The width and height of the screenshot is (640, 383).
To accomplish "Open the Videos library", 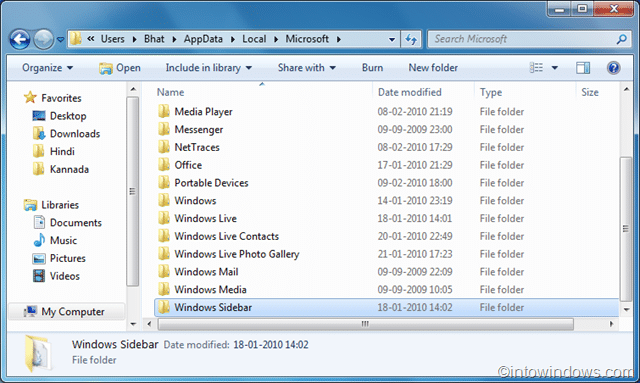I will coord(65,276).
